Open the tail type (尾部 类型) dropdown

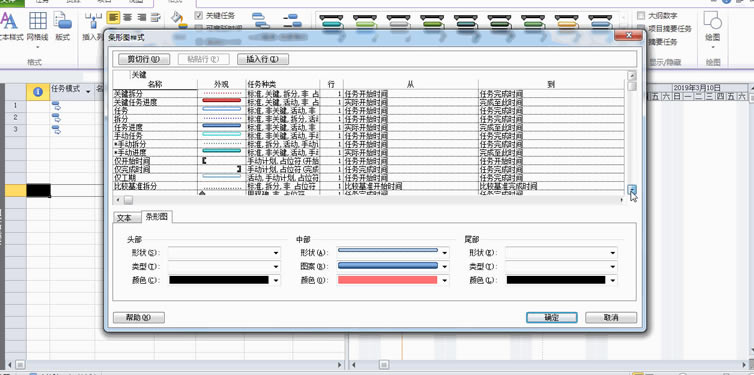click(x=613, y=266)
